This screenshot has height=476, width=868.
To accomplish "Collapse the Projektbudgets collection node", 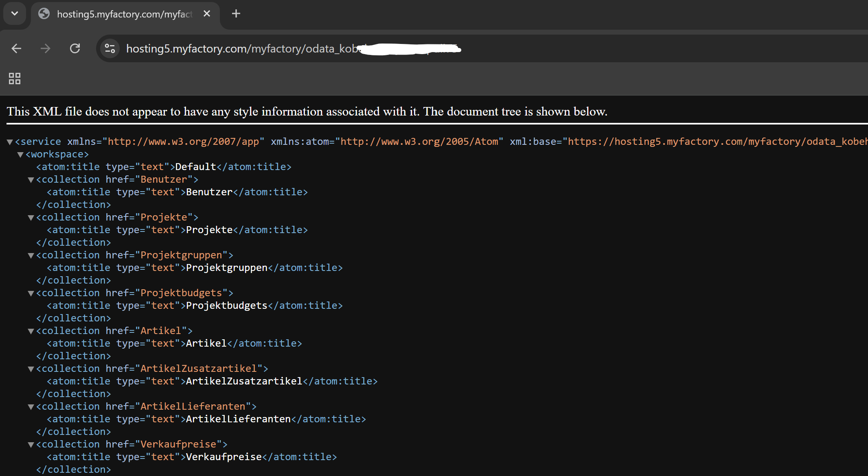I will click(x=31, y=293).
